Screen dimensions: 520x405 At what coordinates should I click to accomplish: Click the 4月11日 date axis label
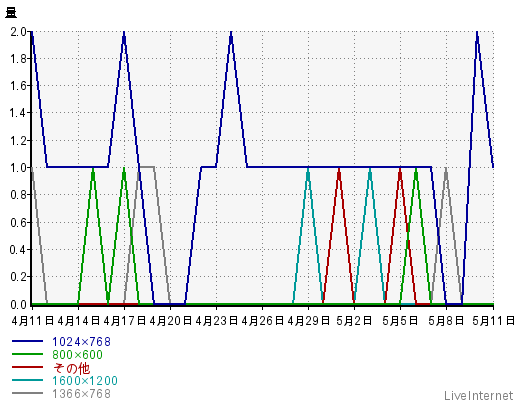[x=32, y=321]
